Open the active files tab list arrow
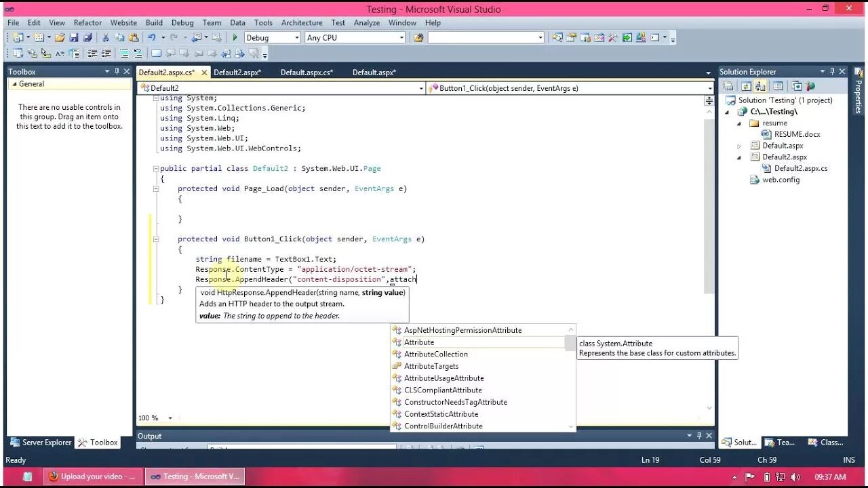The height and width of the screenshot is (488, 868). 709,73
